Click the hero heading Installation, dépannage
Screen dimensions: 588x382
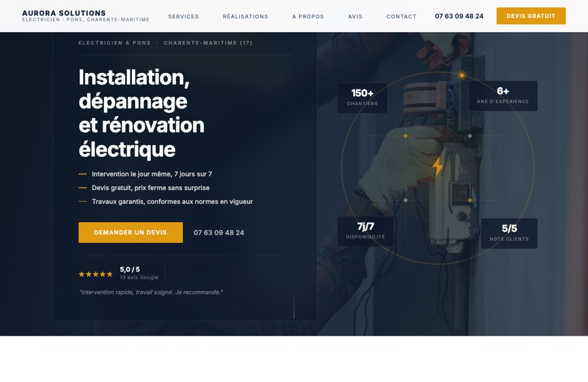[141, 113]
